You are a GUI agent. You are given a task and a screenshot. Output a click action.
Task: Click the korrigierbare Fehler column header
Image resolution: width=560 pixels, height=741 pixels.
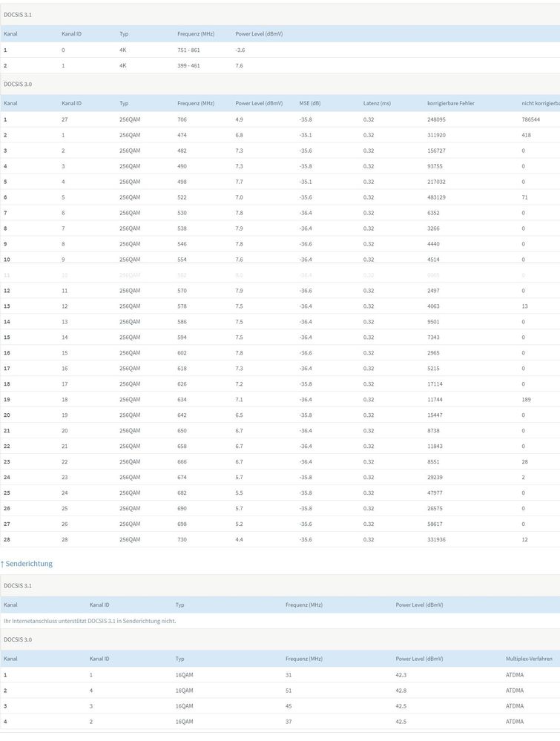coord(451,103)
